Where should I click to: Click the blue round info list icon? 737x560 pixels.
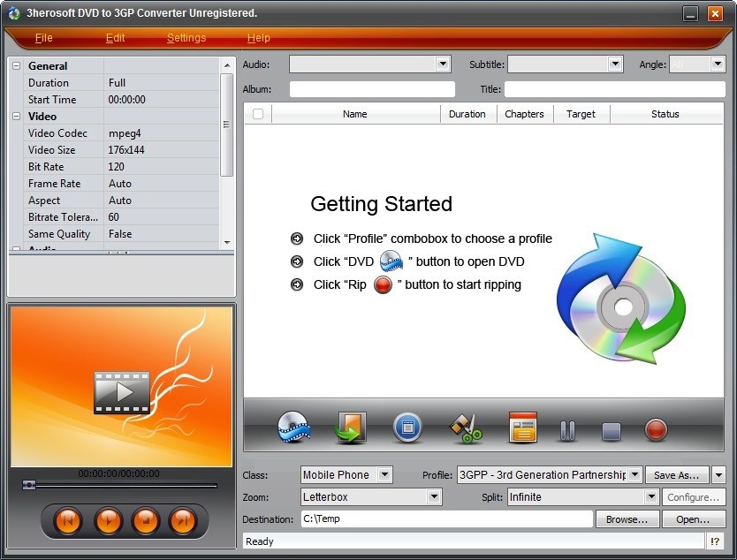(407, 428)
